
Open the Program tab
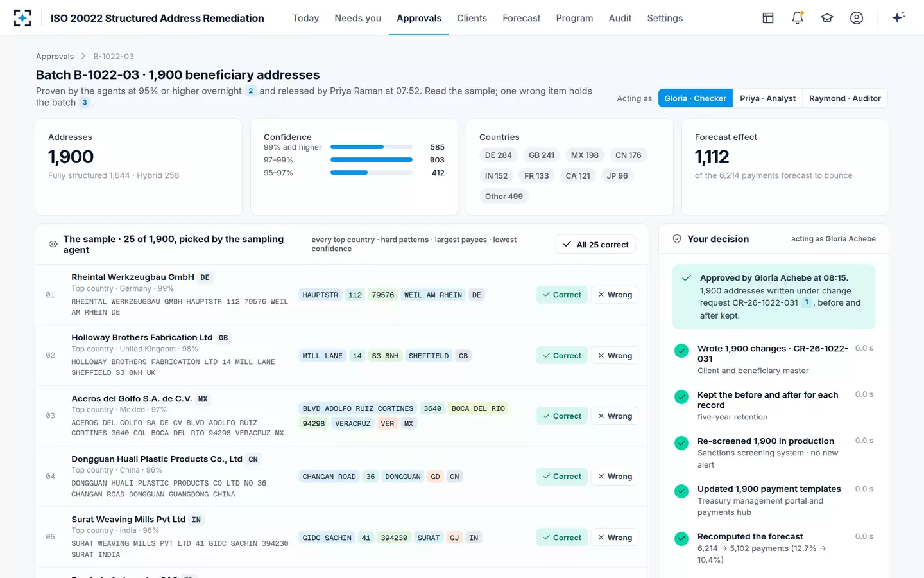click(x=574, y=18)
